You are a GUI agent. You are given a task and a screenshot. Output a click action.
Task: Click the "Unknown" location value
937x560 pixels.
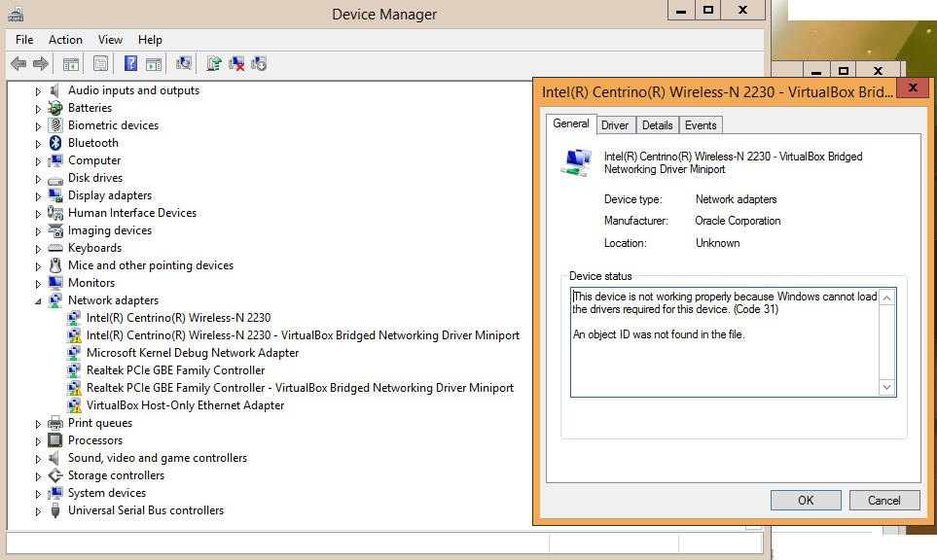[718, 243]
